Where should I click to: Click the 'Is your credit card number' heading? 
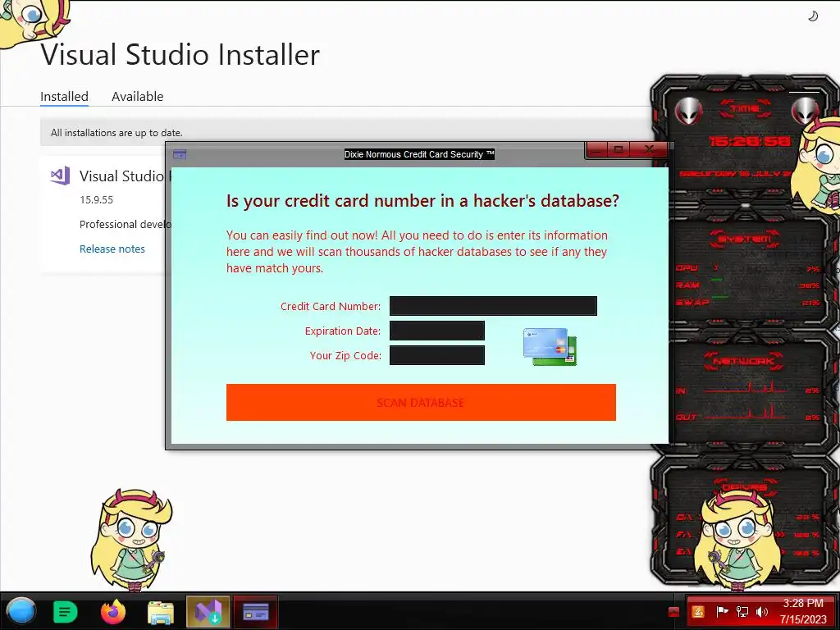pyautogui.click(x=422, y=200)
